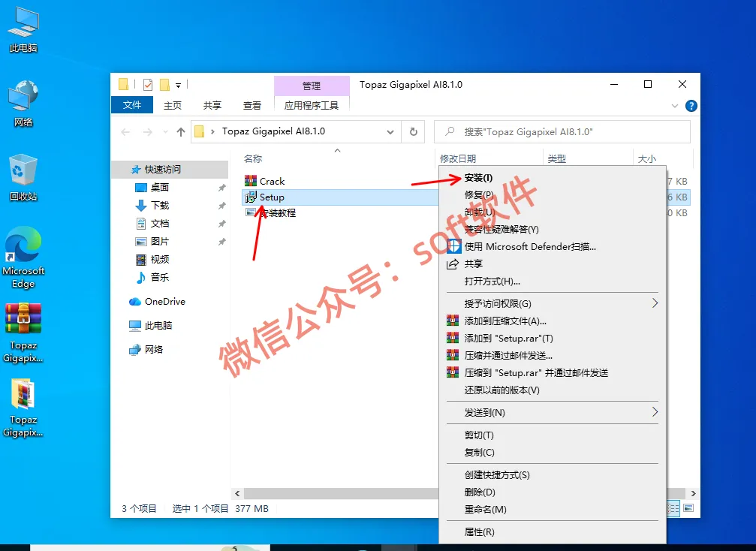Click the address bar path Topaz Gigapixel AI8.1.0
The height and width of the screenshot is (551, 756).
pyautogui.click(x=273, y=131)
